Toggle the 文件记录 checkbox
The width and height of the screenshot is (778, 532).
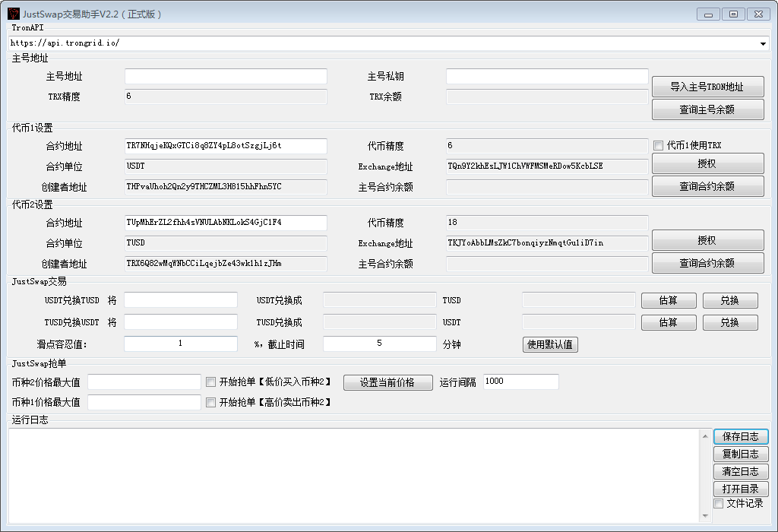[x=719, y=504]
